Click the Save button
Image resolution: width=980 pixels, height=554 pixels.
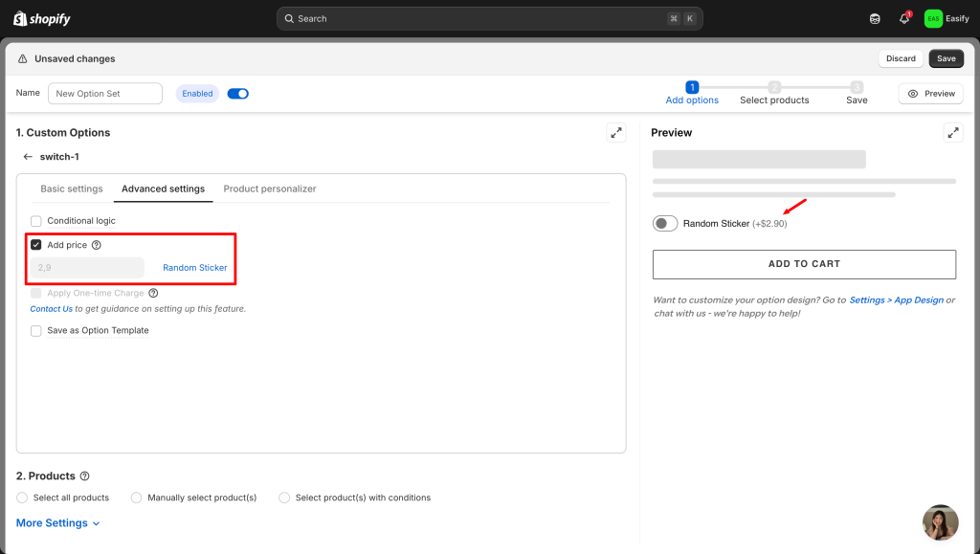[946, 58]
